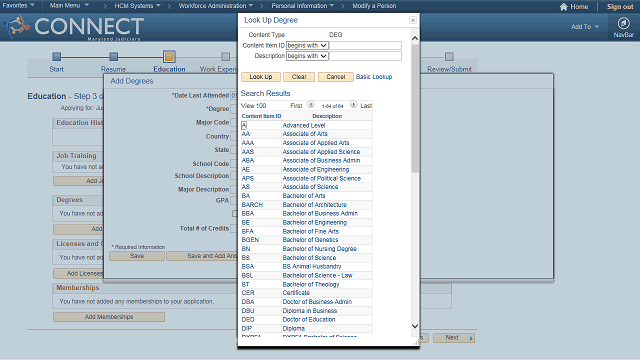Select Bachelor of Fine Arts
Viewport: 640px width, 360px height.
coord(311,231)
